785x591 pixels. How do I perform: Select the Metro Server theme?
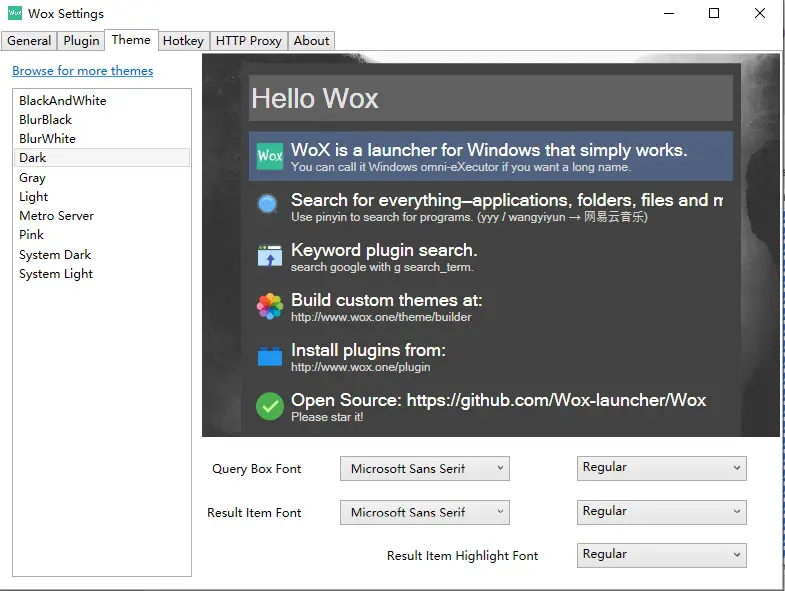point(102,216)
